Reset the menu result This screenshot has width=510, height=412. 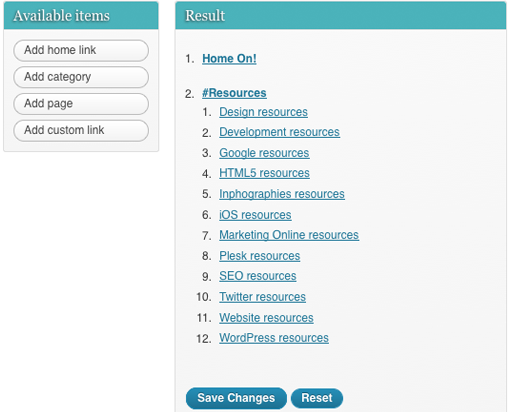click(x=317, y=398)
